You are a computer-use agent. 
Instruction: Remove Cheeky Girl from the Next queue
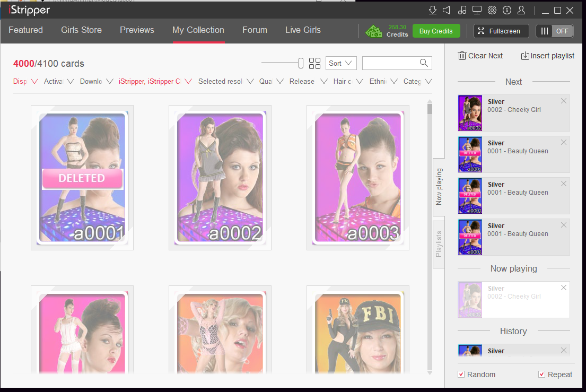click(564, 101)
